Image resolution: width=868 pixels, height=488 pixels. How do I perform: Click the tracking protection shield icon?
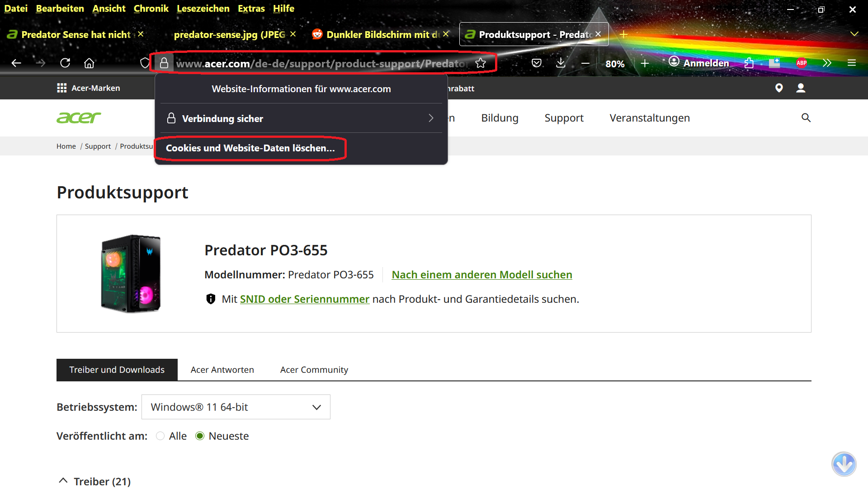tap(145, 63)
